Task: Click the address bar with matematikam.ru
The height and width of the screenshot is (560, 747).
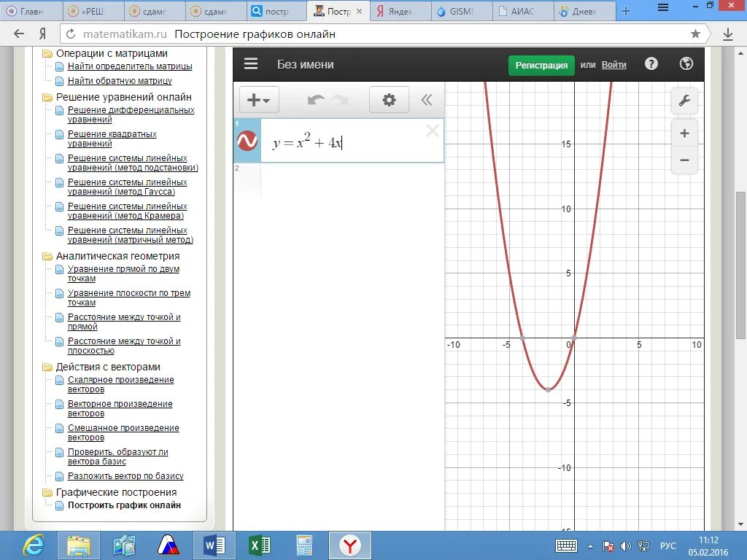Action: tap(376, 34)
